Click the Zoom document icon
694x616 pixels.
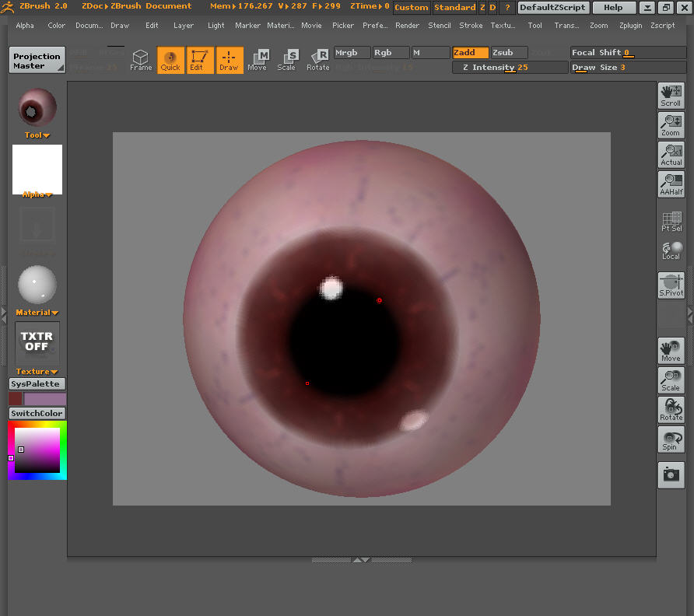coord(671,125)
